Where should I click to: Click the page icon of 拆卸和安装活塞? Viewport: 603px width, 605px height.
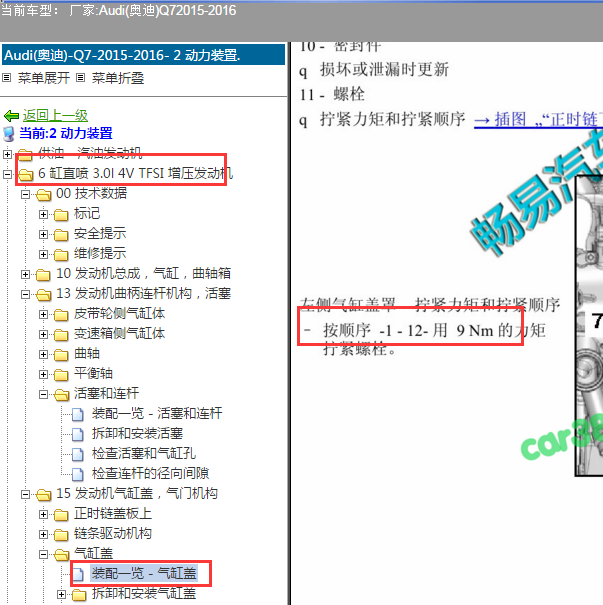78,434
